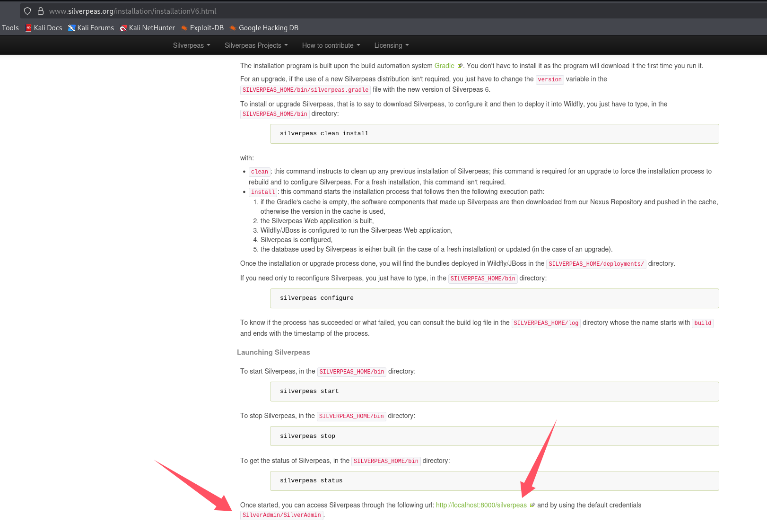Click the Kali Tools bookmark
Screen dimensions: 767x532
(10, 28)
